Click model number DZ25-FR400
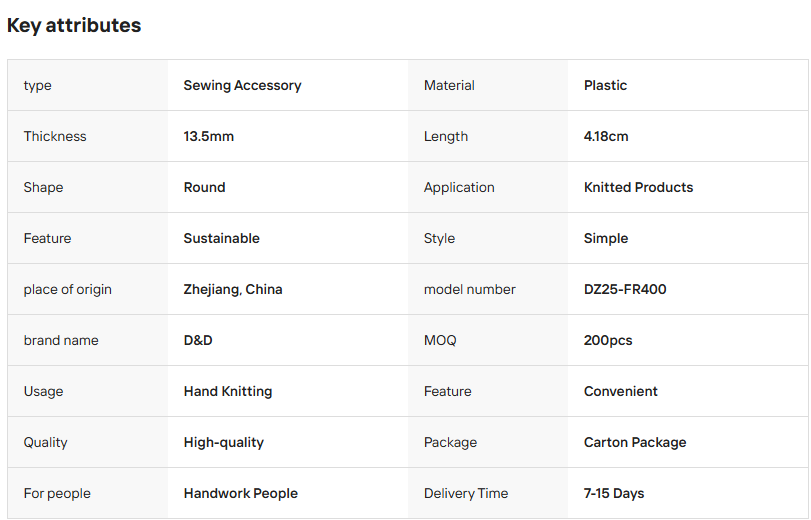Viewport: 811px width, 520px height. 625,289
